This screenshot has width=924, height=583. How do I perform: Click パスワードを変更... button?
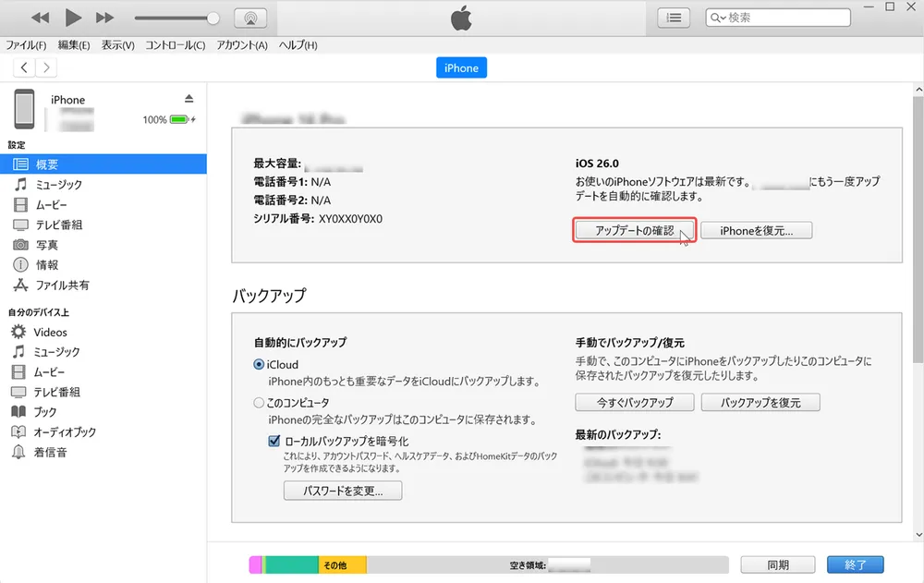pyautogui.click(x=343, y=491)
